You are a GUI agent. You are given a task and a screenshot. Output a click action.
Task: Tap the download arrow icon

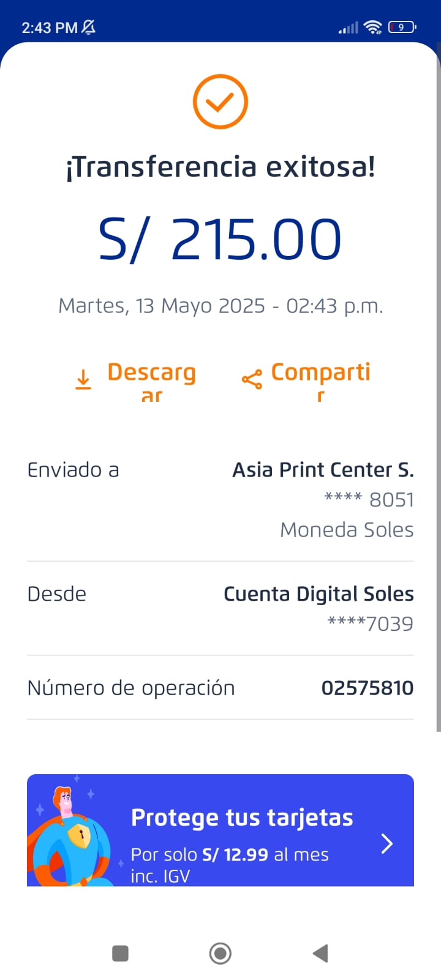[x=83, y=379]
